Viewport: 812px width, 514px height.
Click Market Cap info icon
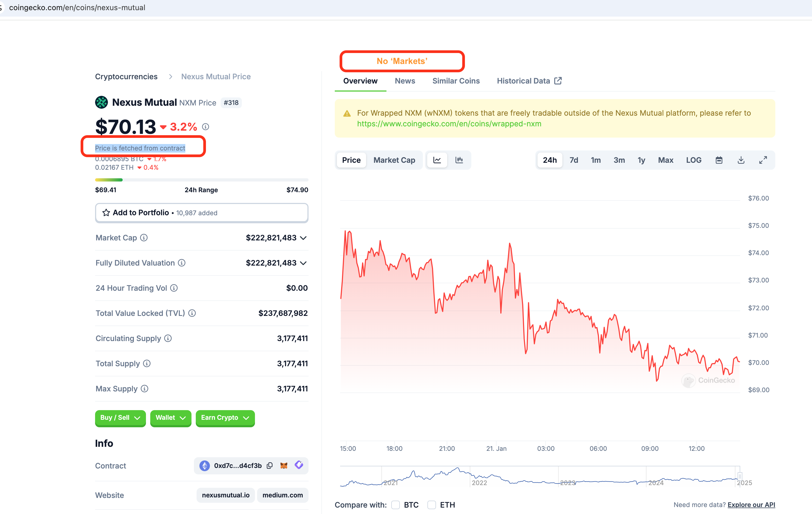(x=144, y=238)
